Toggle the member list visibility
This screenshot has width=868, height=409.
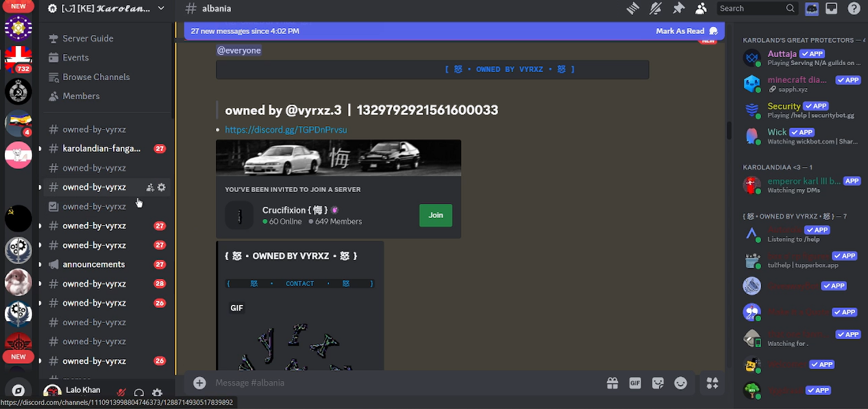[x=701, y=9]
